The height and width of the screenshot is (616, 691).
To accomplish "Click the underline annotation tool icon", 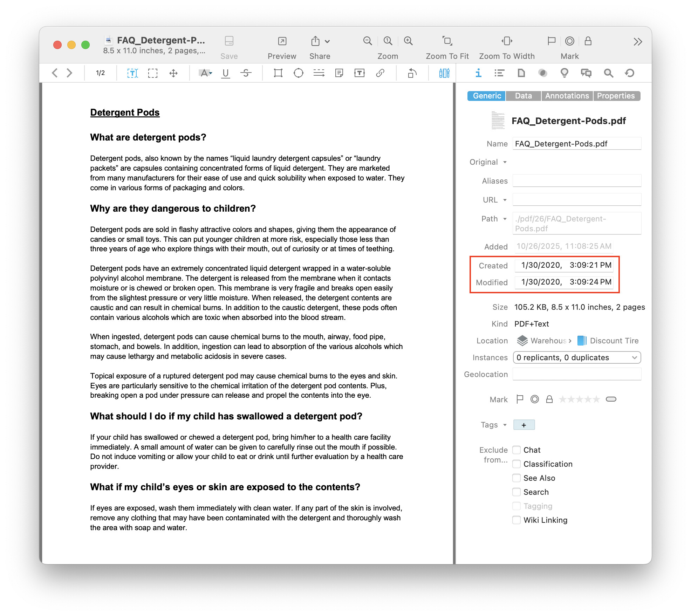I will pos(226,73).
